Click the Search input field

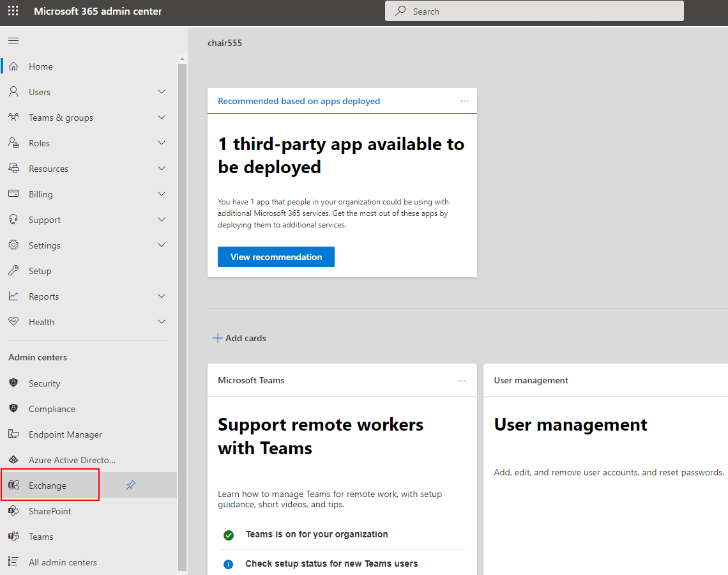coord(534,11)
